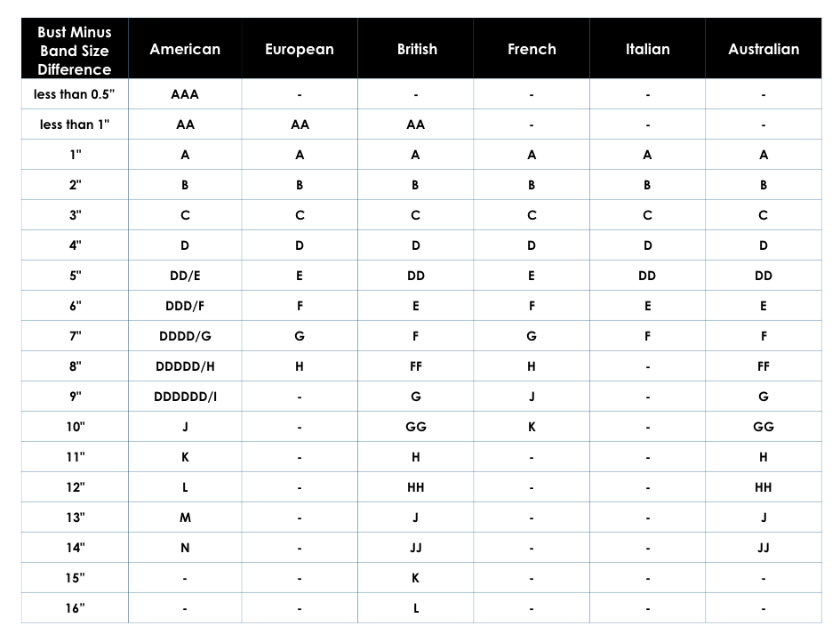Click the 16" row label
Viewport: 840px width, 642px height.
75,608
